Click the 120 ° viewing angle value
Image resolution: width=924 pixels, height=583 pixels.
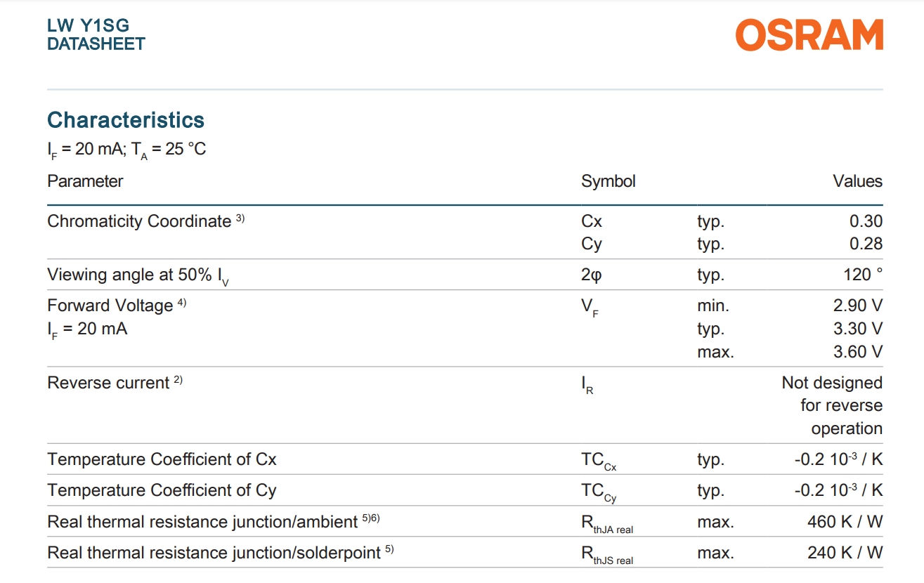pos(863,275)
